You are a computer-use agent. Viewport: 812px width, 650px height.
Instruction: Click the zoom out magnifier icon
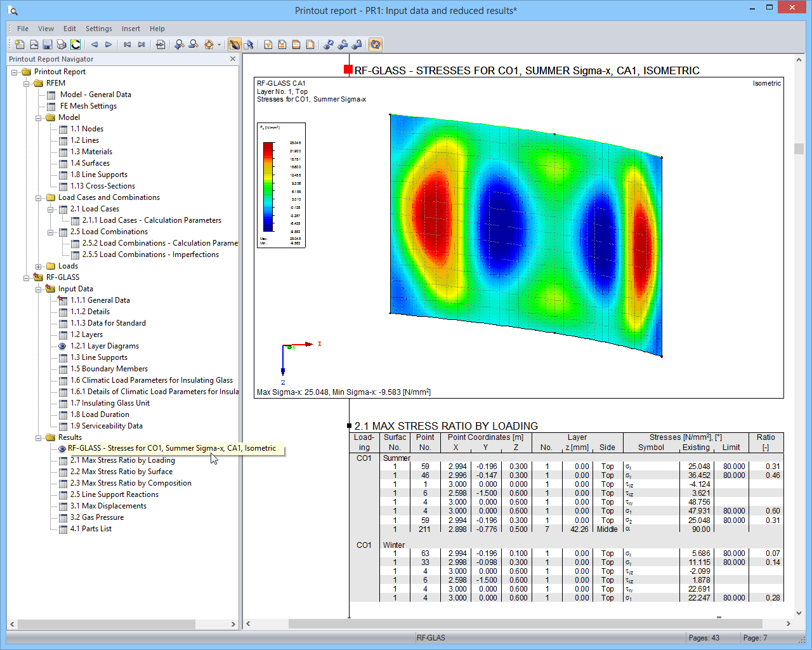193,44
